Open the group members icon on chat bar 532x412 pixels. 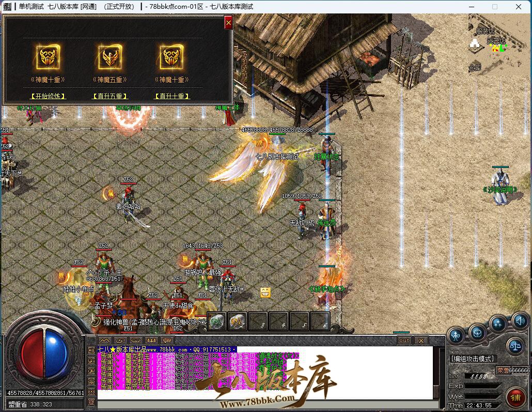tap(151, 340)
